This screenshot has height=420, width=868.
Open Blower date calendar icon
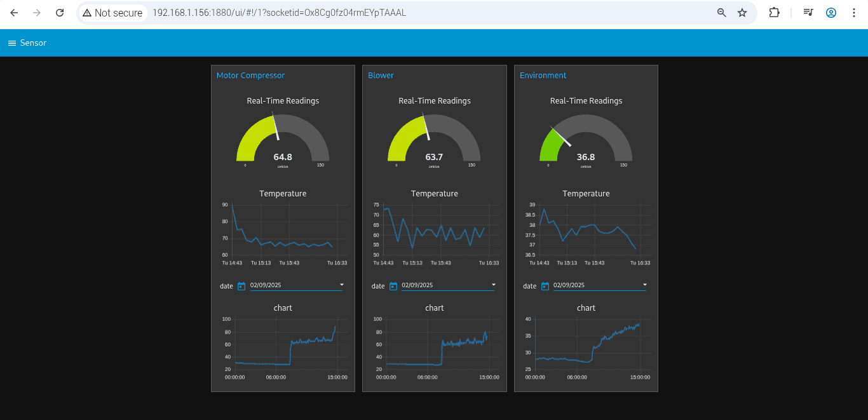tap(393, 286)
